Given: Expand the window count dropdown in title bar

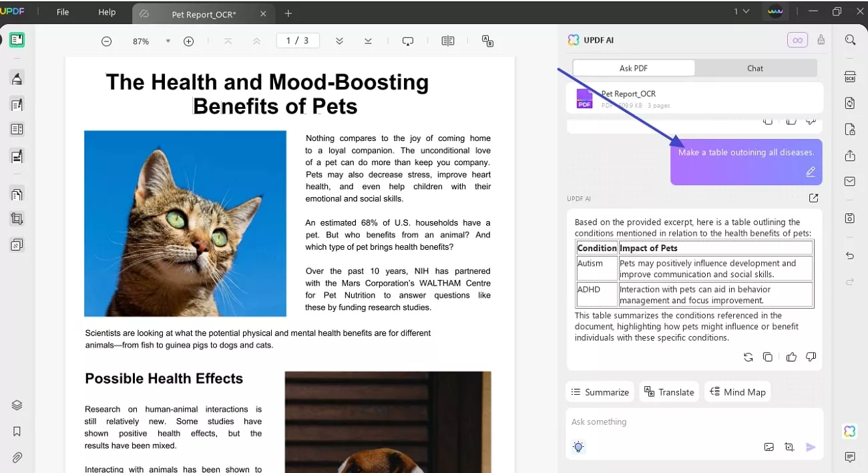Looking at the screenshot, I should 741,12.
